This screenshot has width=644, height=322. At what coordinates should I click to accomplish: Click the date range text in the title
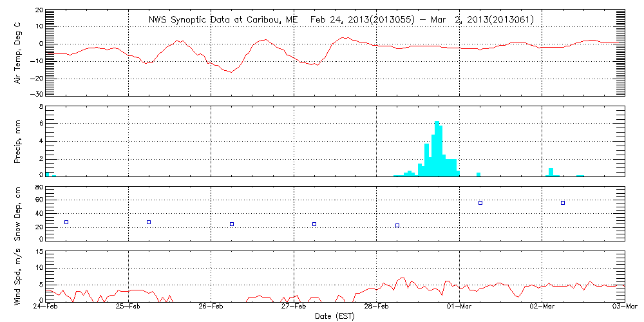[x=422, y=20]
